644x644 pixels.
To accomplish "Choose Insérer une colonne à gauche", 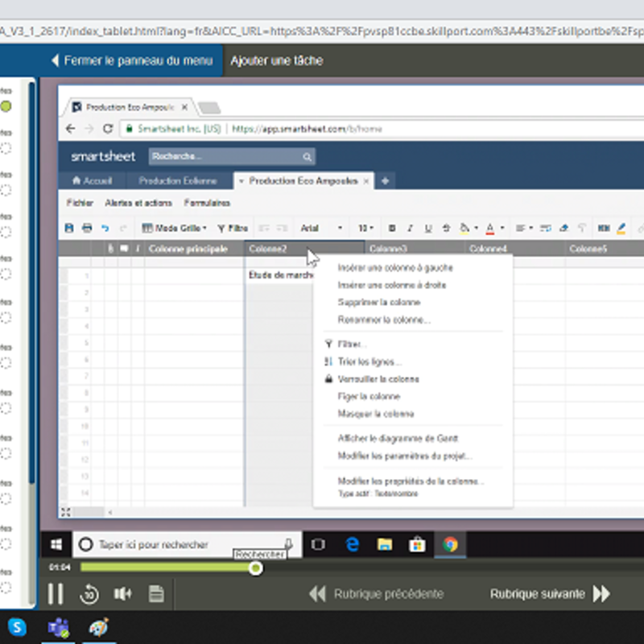I will click(x=395, y=268).
